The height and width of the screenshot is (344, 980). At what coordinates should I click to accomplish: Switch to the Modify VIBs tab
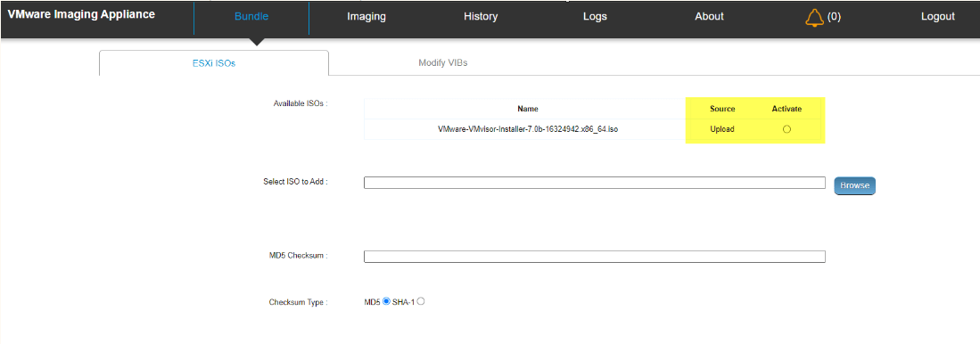pos(443,63)
